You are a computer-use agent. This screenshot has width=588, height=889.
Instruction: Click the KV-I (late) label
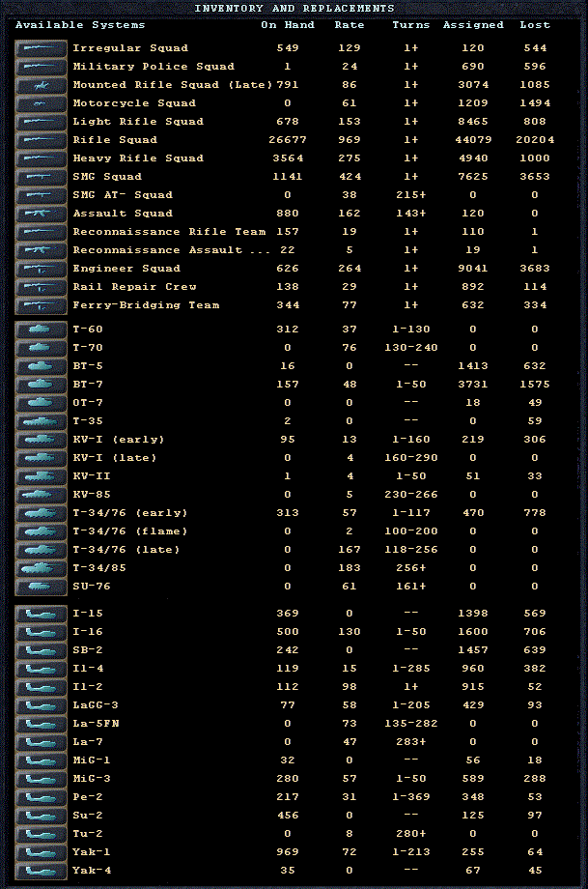coord(115,457)
